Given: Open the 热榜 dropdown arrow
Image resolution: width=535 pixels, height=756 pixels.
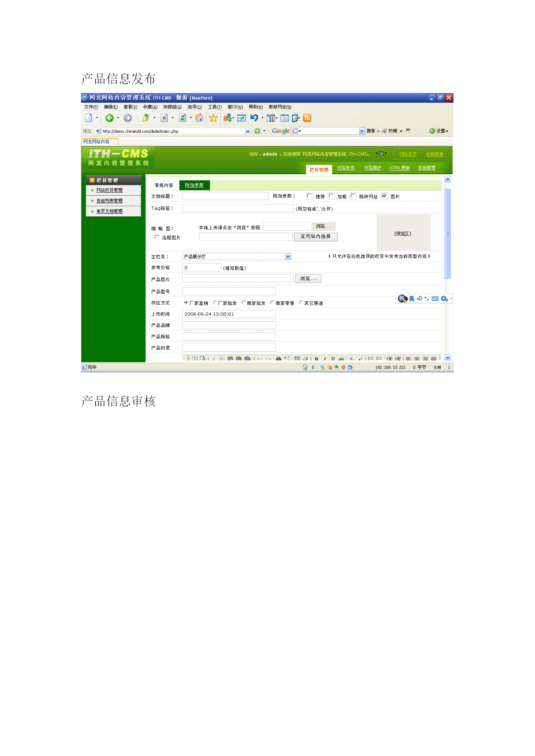Looking at the screenshot, I should click(x=401, y=131).
